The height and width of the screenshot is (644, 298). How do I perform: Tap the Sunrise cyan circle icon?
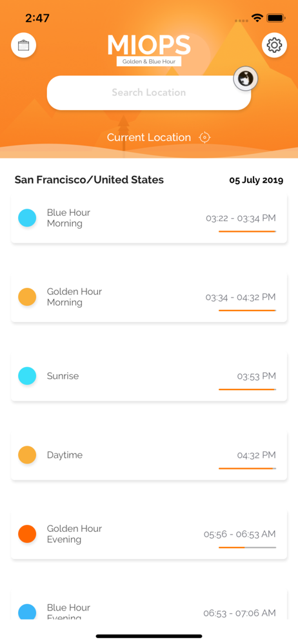click(x=27, y=376)
